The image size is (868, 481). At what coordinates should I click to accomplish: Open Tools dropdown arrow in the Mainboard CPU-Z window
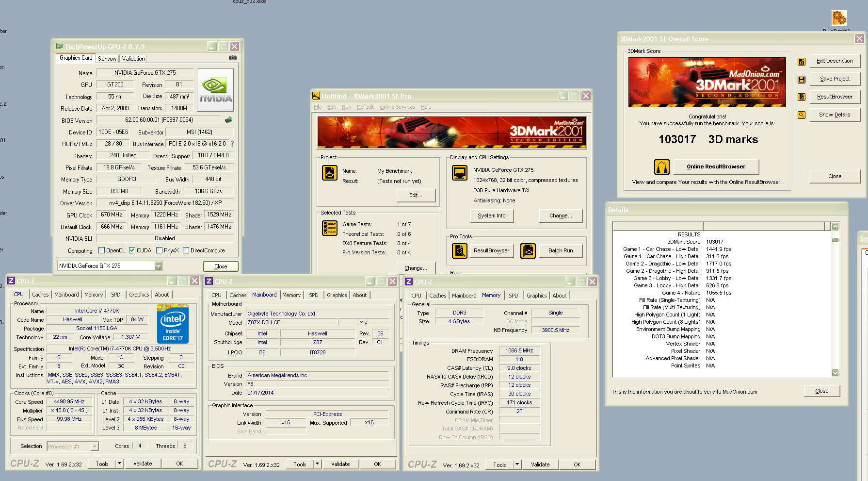(x=317, y=464)
